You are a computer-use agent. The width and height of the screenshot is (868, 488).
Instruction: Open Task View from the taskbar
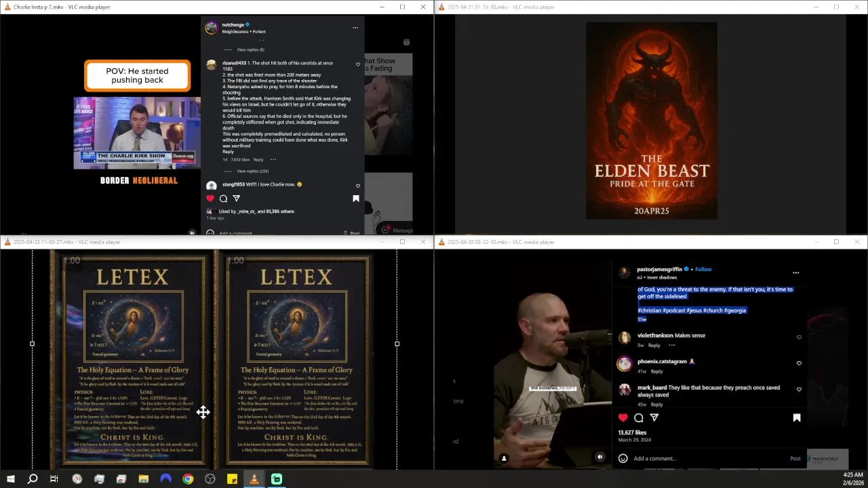pos(54,479)
